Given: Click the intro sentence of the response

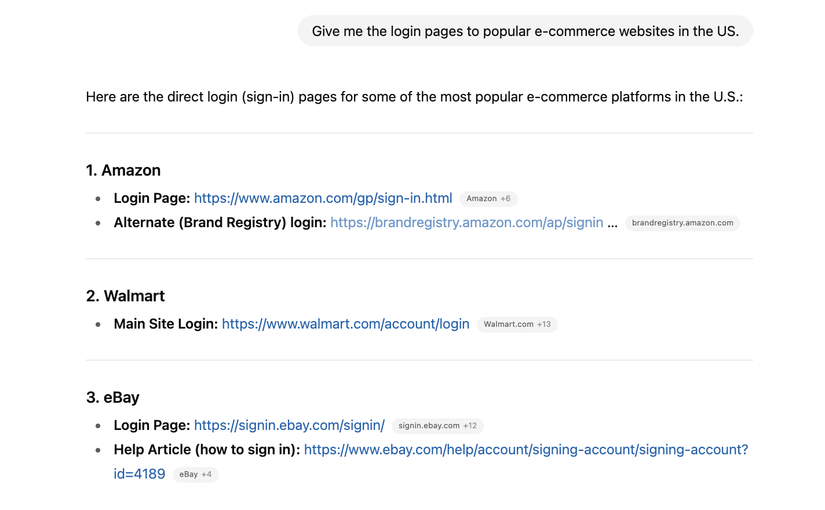Looking at the screenshot, I should pos(414,97).
